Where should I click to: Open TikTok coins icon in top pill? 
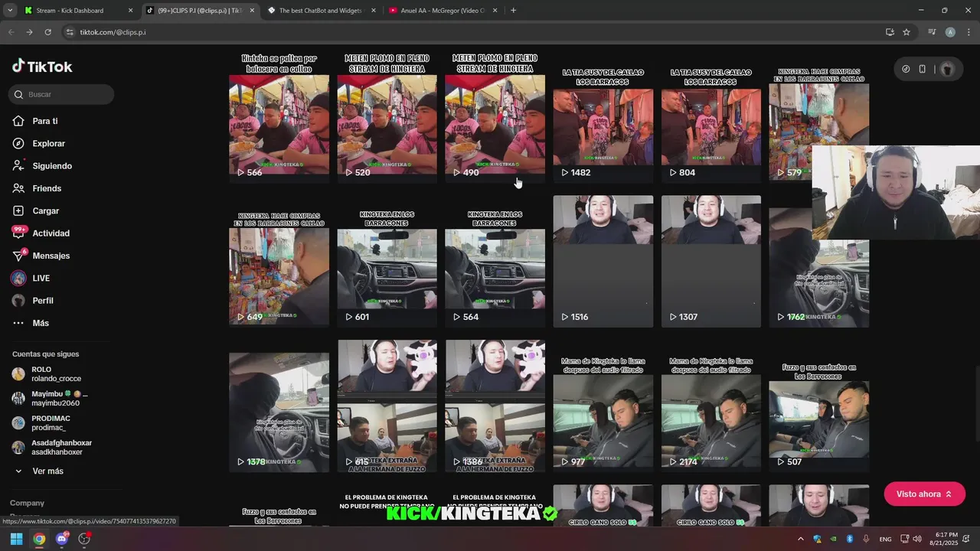pyautogui.click(x=906, y=69)
